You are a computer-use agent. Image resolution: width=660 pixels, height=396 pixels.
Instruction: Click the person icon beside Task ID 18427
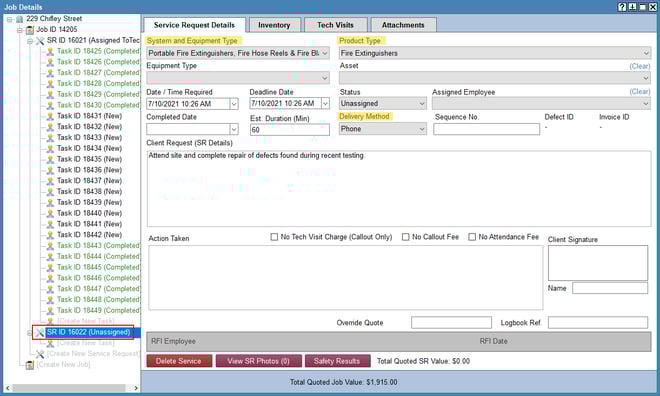(50, 73)
